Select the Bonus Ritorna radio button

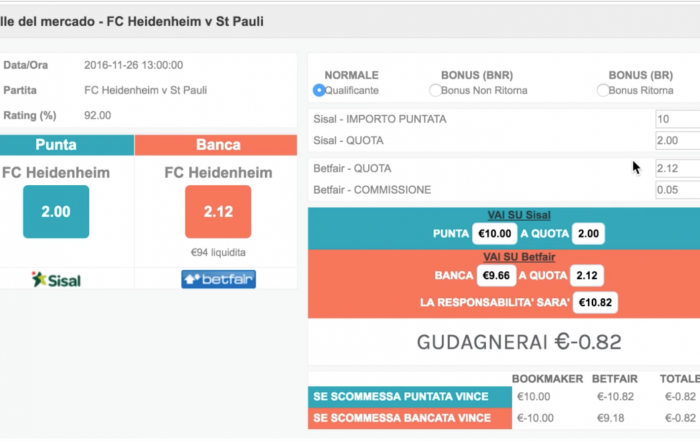click(x=603, y=90)
